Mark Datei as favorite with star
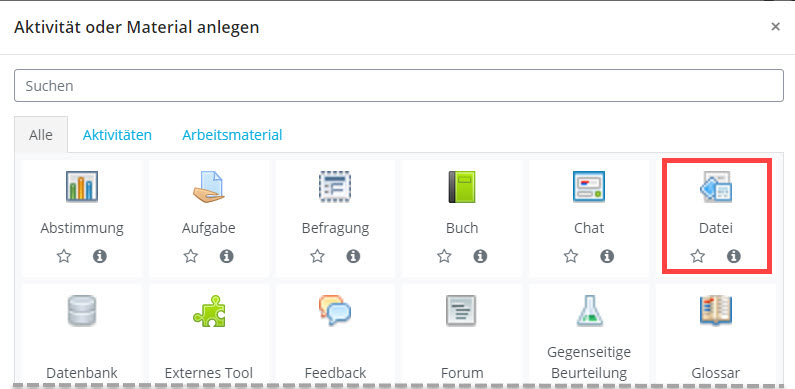Viewport: 795px width, 389px height. pyautogui.click(x=698, y=256)
